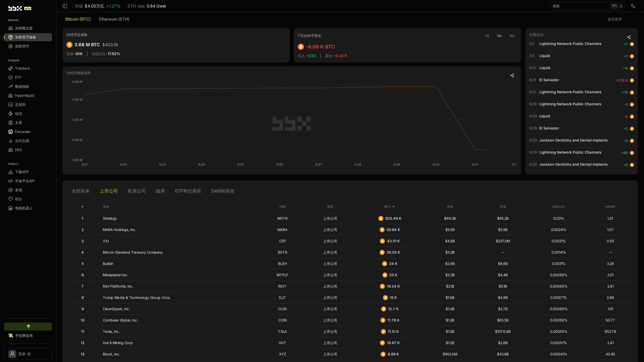This screenshot has height=362, width=644.
Task: Click the 提交收录 link
Action: [x=615, y=19]
